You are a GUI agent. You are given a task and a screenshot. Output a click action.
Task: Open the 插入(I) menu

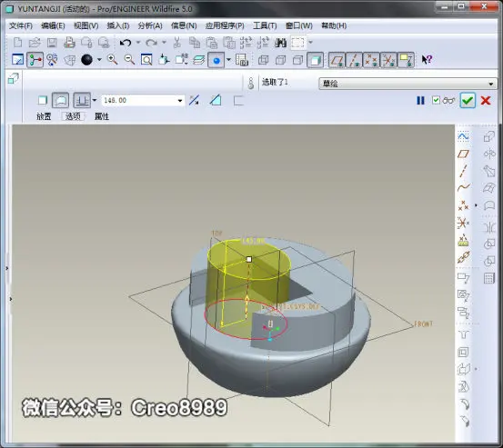[x=118, y=25]
